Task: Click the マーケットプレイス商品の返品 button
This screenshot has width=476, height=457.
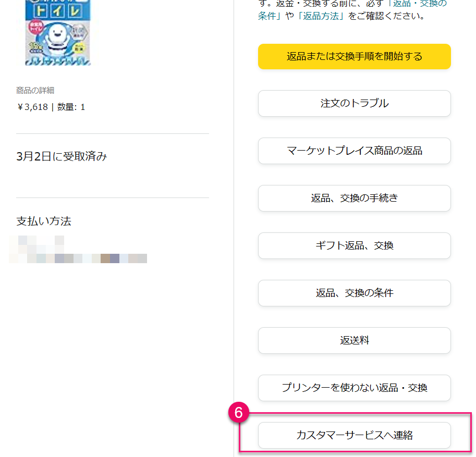Action: click(x=354, y=151)
